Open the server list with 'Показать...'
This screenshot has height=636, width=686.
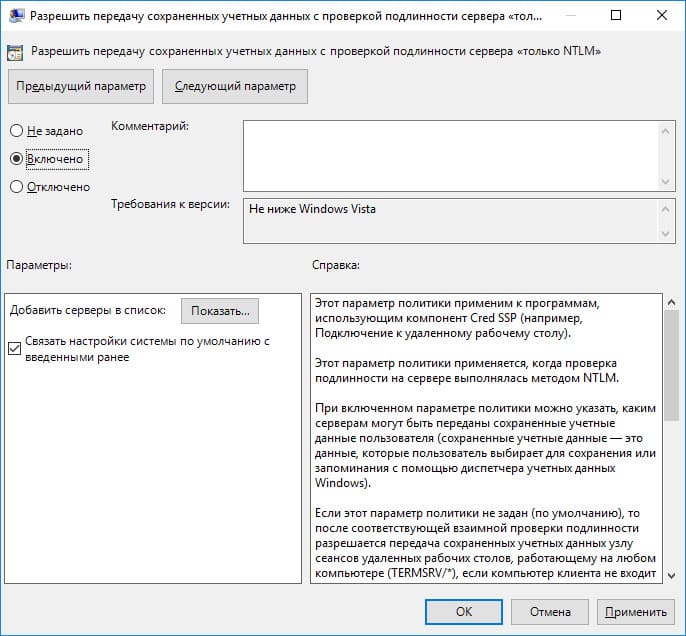220,311
